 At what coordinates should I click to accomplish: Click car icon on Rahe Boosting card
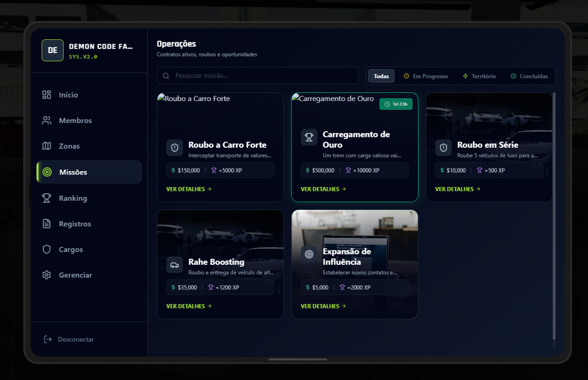coord(174,265)
